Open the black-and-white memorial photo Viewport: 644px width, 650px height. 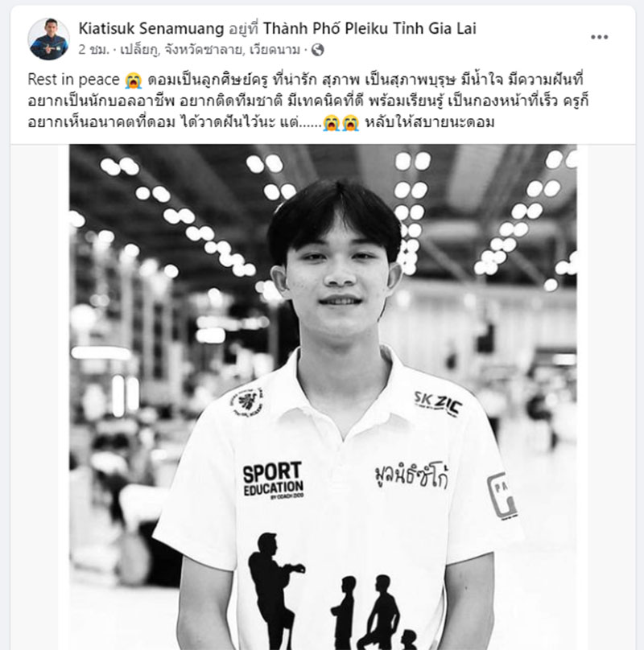323,397
